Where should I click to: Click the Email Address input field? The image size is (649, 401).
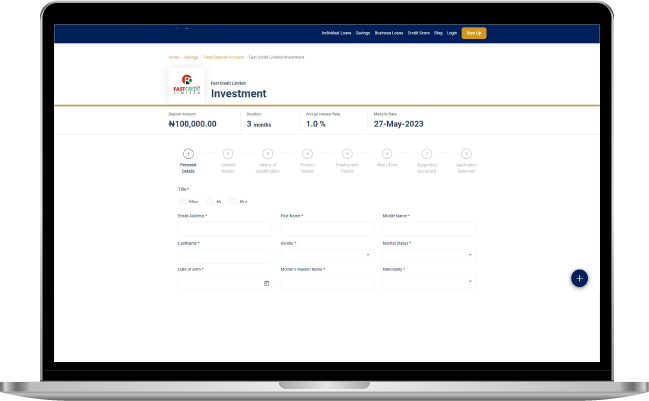click(x=225, y=228)
